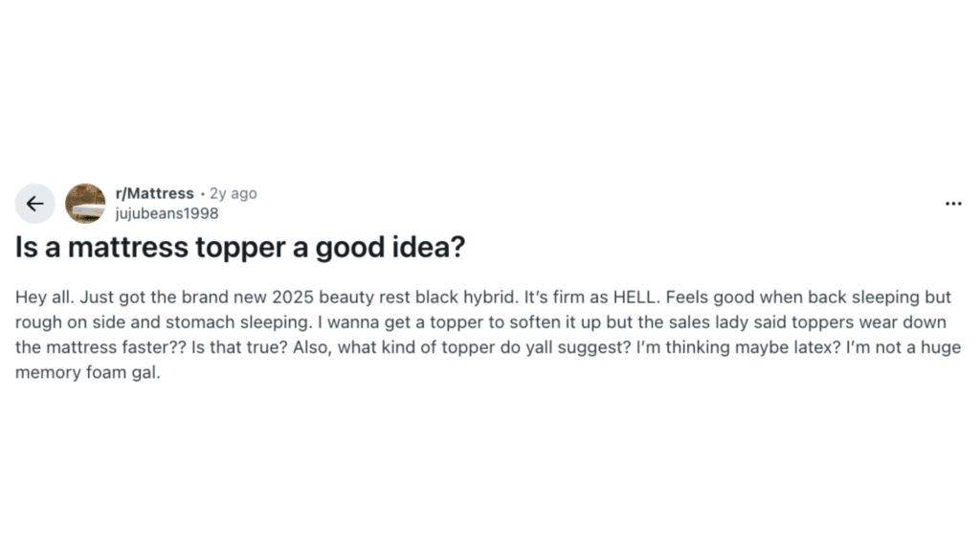
Task: Click the r/Mattress subreddit name
Action: tap(154, 192)
